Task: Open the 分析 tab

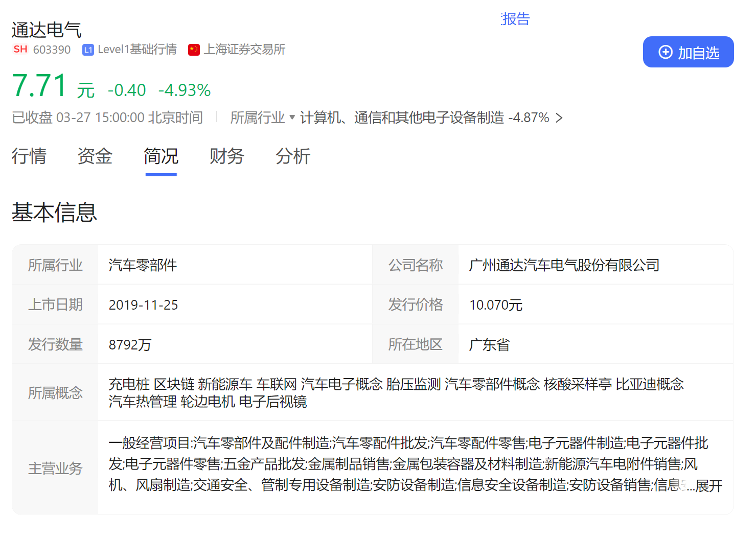Action: click(x=293, y=156)
